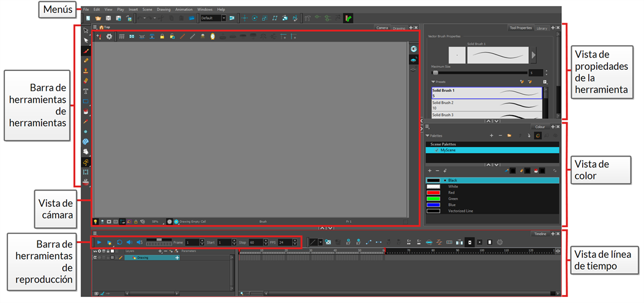Viewport: 644px width, 303px height.
Task: Expand brush preview arrow in Tool Properties
Action: pos(534,55)
